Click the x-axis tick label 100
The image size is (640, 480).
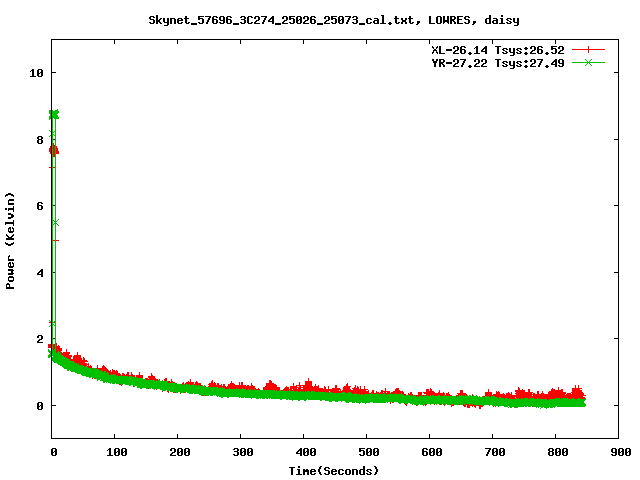click(x=117, y=452)
